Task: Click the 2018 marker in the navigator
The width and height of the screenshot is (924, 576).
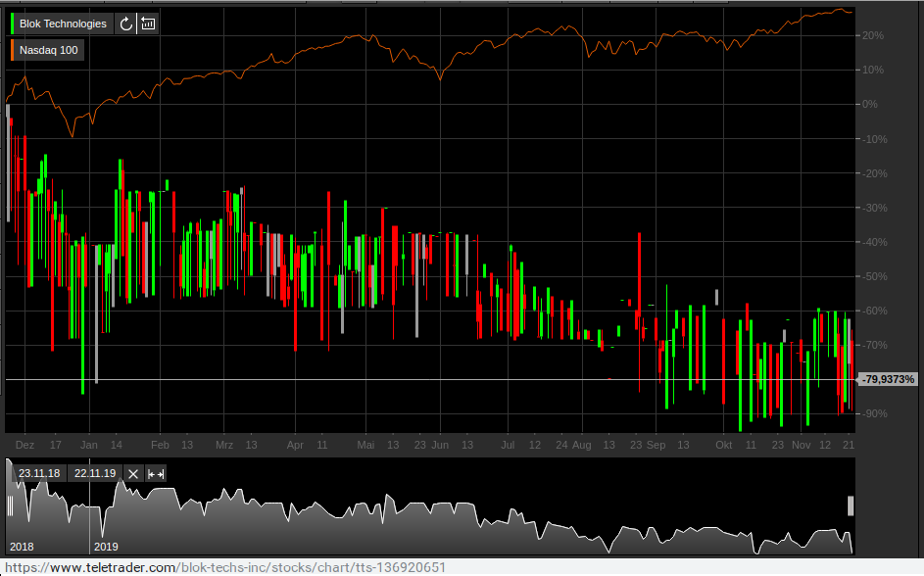Action: click(x=22, y=547)
